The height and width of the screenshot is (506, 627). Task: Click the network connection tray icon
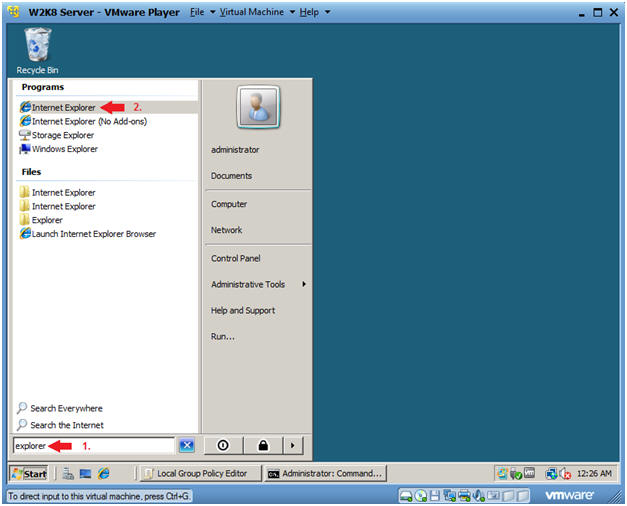pos(551,474)
